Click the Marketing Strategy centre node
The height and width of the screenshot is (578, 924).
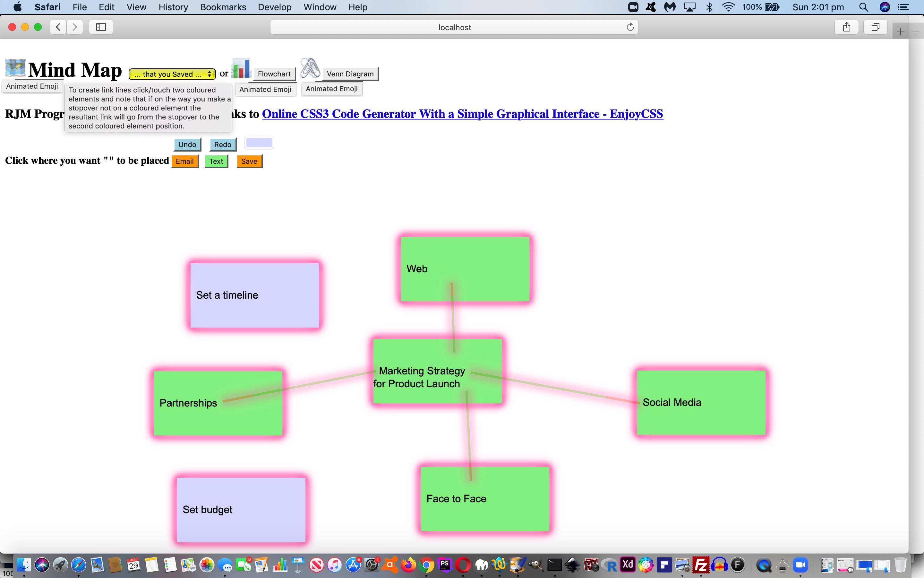(437, 371)
